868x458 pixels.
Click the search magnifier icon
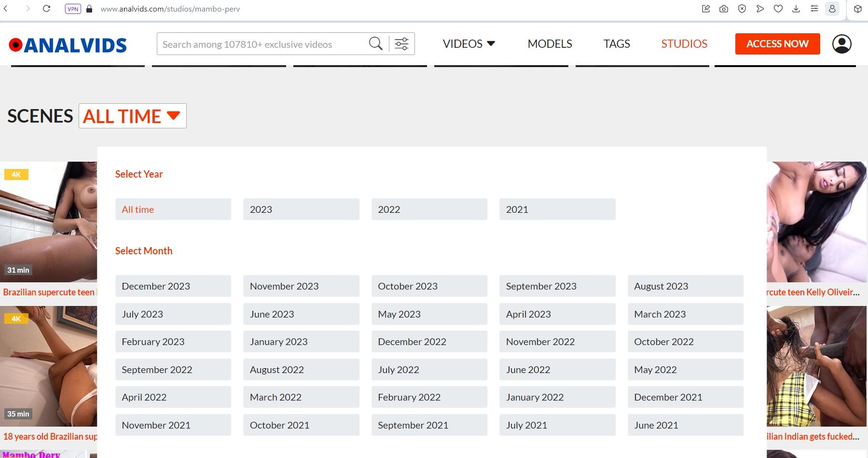click(375, 44)
